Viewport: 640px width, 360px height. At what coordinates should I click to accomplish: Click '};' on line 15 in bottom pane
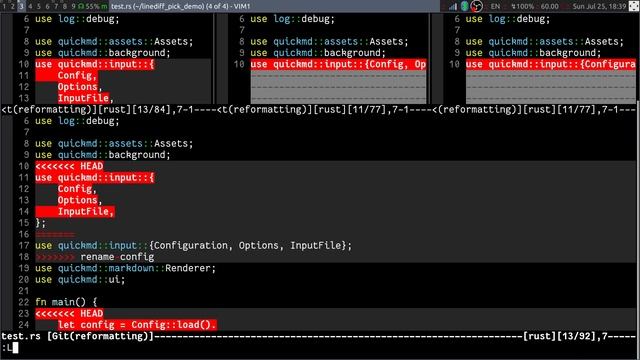point(40,223)
